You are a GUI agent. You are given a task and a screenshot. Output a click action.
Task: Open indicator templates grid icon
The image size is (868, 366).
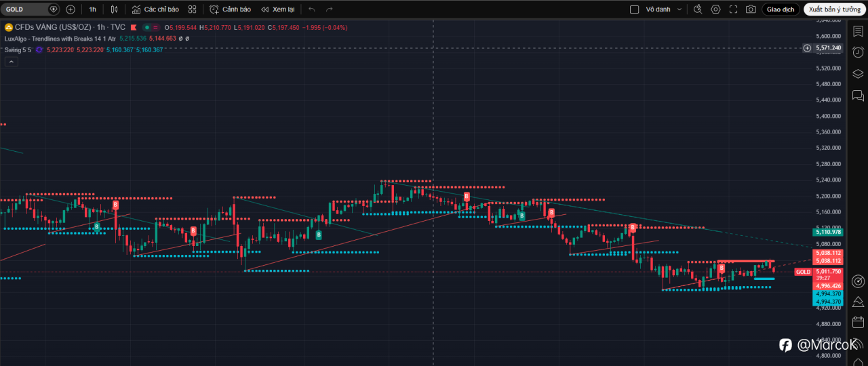(x=193, y=9)
